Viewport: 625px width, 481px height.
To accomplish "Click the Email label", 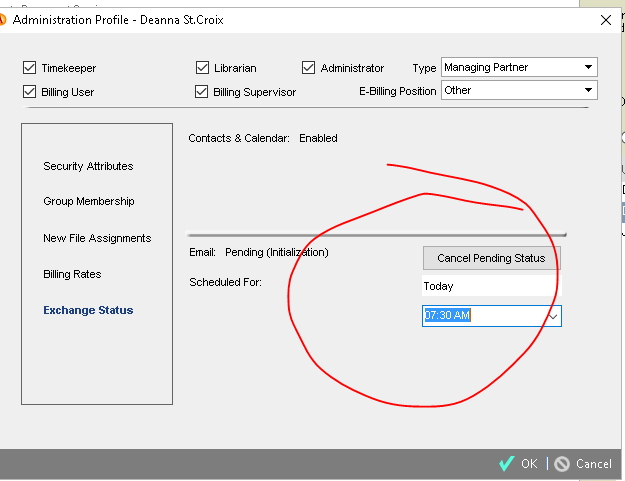I will 202,252.
